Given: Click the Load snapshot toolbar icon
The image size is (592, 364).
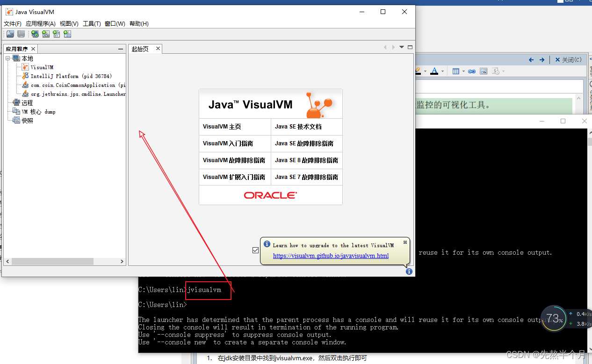Looking at the screenshot, I should click(x=10, y=34).
